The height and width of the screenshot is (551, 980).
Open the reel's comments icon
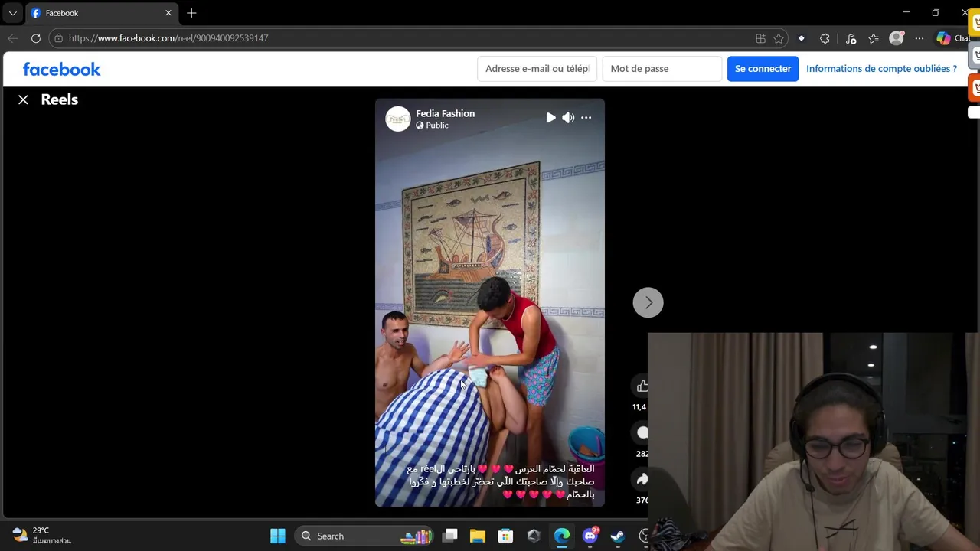click(x=642, y=433)
